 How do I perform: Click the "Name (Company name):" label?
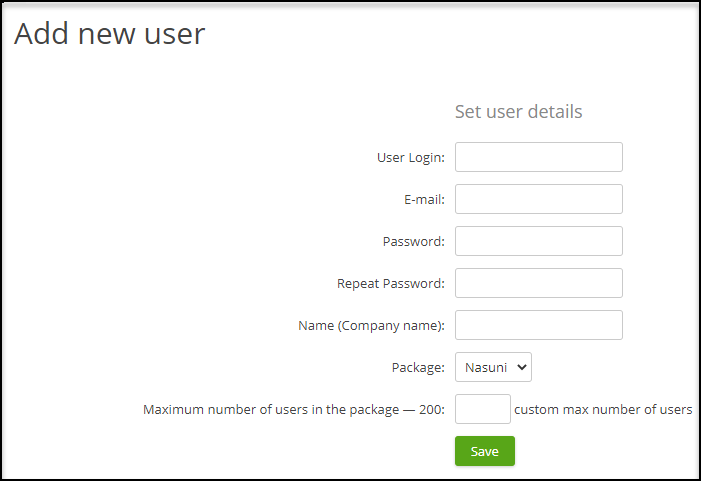tap(371, 325)
